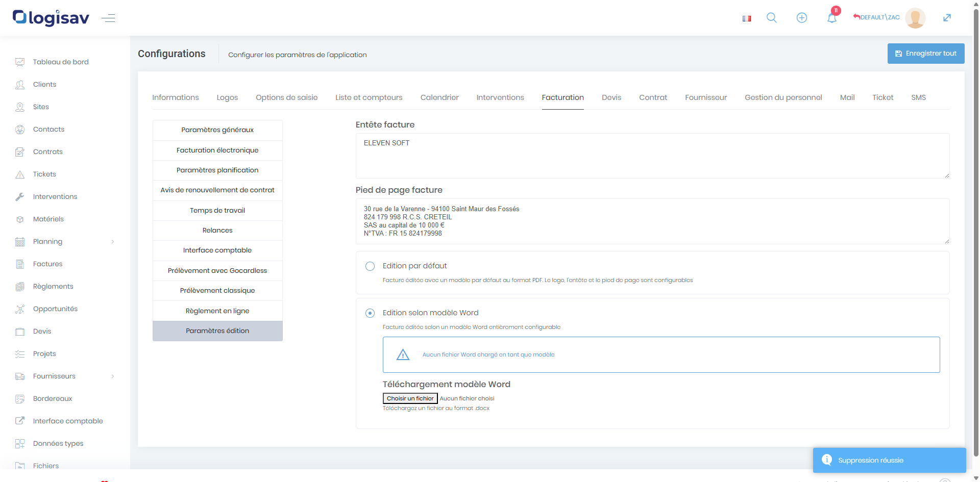This screenshot has width=980, height=482.
Task: Select Paramètres généraux in the billing menu
Action: pos(217,130)
